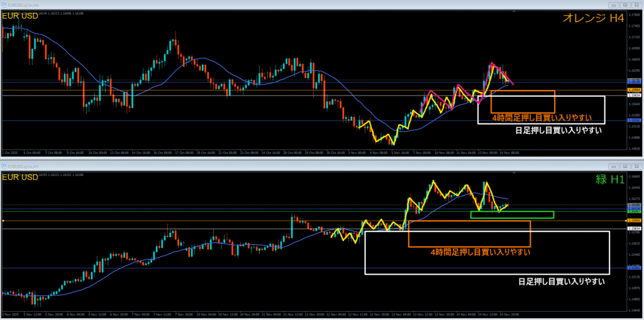Image resolution: width=644 pixels, height=320 pixels.
Task: Click the chart shift triangle on the H4 chart
Action: tap(514, 13)
